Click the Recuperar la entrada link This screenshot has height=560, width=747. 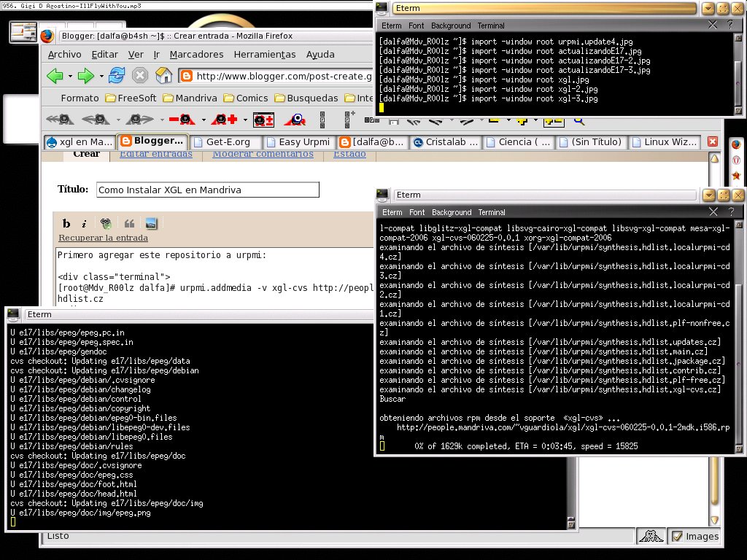coord(103,238)
